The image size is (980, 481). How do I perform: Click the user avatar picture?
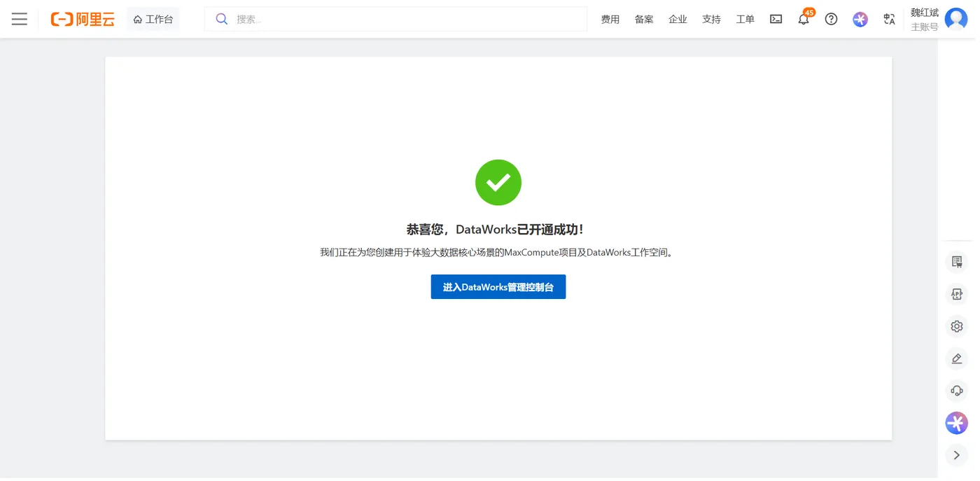(x=956, y=19)
